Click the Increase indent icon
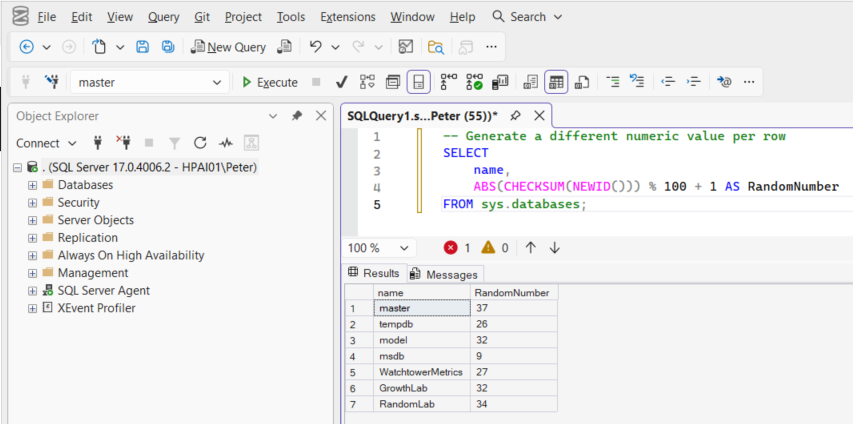 pyautogui.click(x=692, y=82)
